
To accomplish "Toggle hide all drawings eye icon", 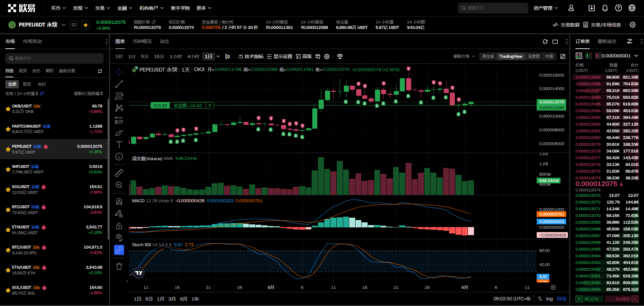I will click(119, 237).
